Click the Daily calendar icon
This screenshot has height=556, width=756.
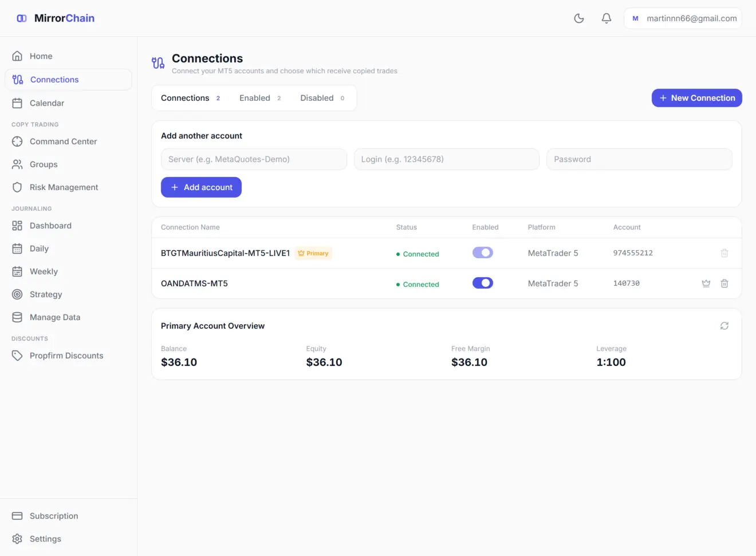17,249
